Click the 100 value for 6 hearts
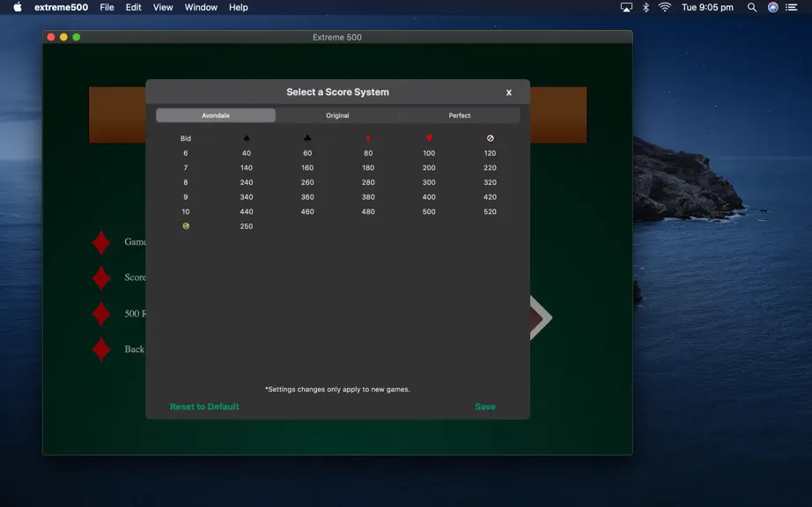Screen dimensions: 812x507 [x=429, y=153]
